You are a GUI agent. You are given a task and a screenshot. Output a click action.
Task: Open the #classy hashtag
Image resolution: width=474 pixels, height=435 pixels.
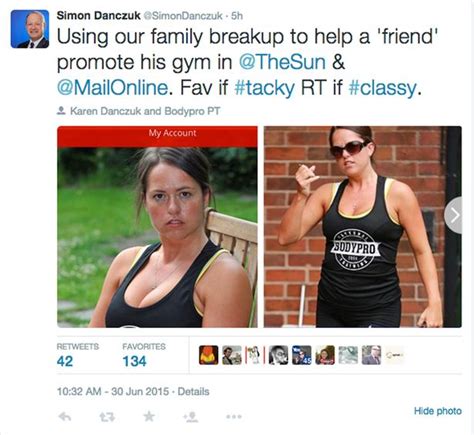(382, 88)
